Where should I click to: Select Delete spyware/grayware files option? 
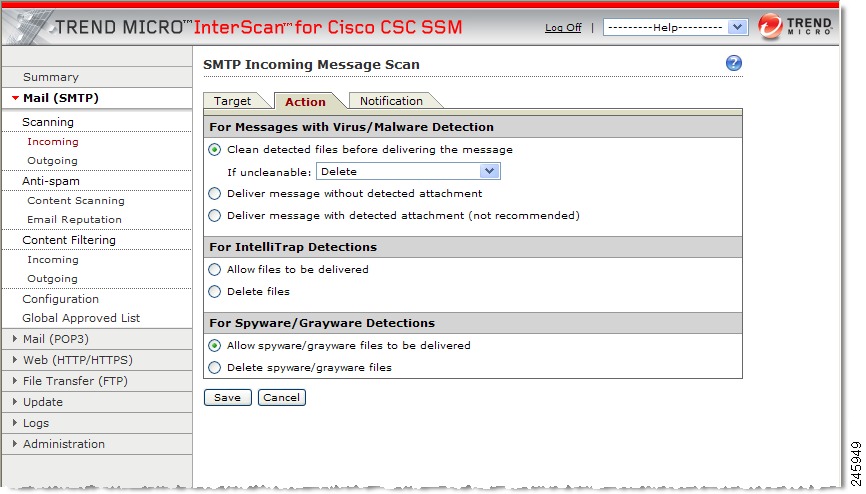point(214,368)
